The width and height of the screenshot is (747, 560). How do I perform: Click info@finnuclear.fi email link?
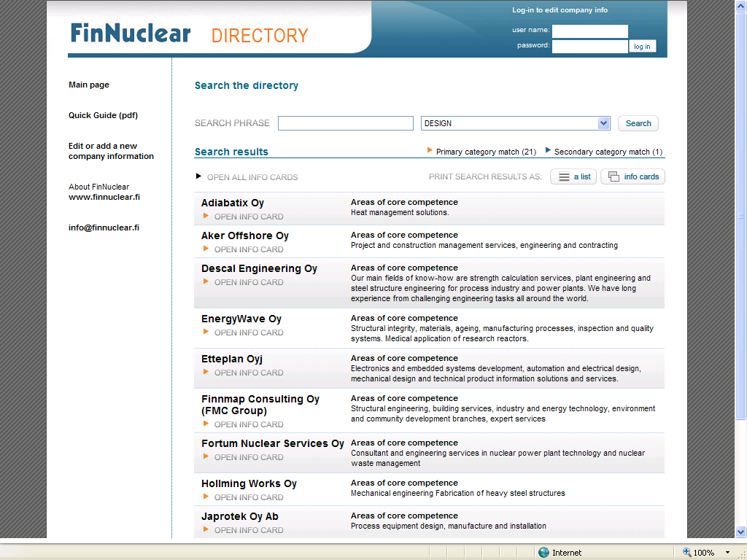[104, 227]
